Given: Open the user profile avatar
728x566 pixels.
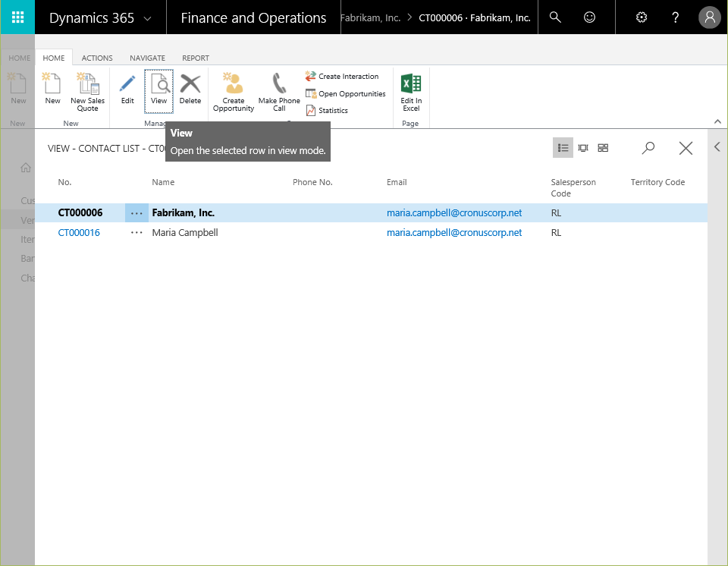Looking at the screenshot, I should tap(710, 17).
